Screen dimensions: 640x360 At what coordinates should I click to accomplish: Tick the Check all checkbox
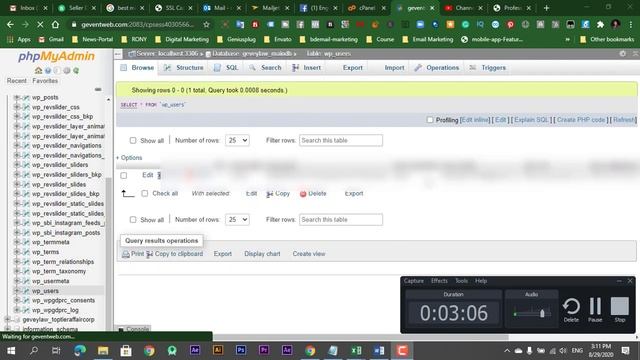click(144, 193)
